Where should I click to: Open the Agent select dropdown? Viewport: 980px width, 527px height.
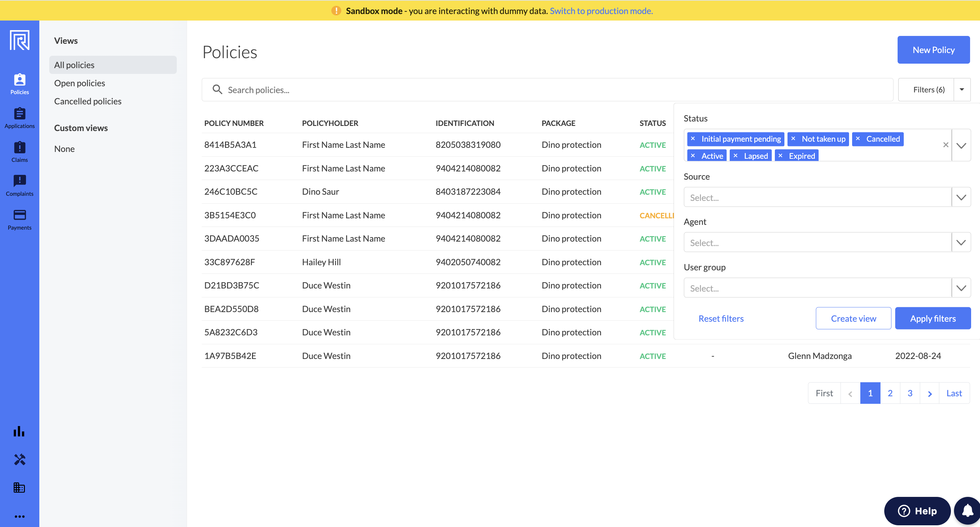(827, 243)
